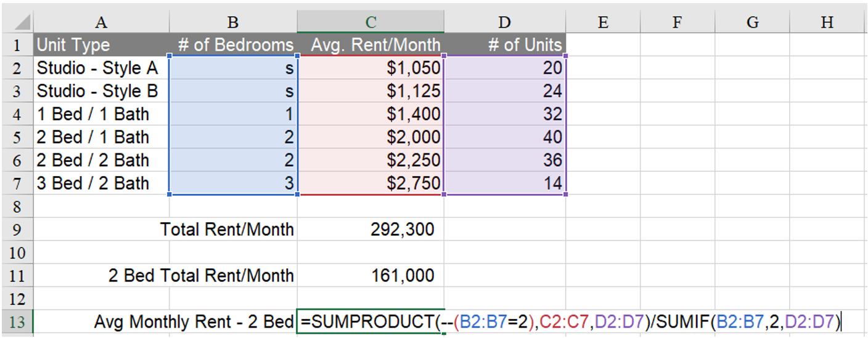Click the row 9 header
Viewport: 868px width, 338px height.
coord(17,230)
